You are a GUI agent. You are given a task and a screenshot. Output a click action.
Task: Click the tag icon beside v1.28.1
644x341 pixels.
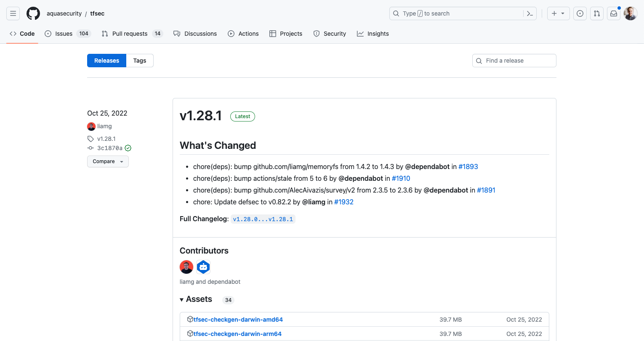pyautogui.click(x=90, y=139)
